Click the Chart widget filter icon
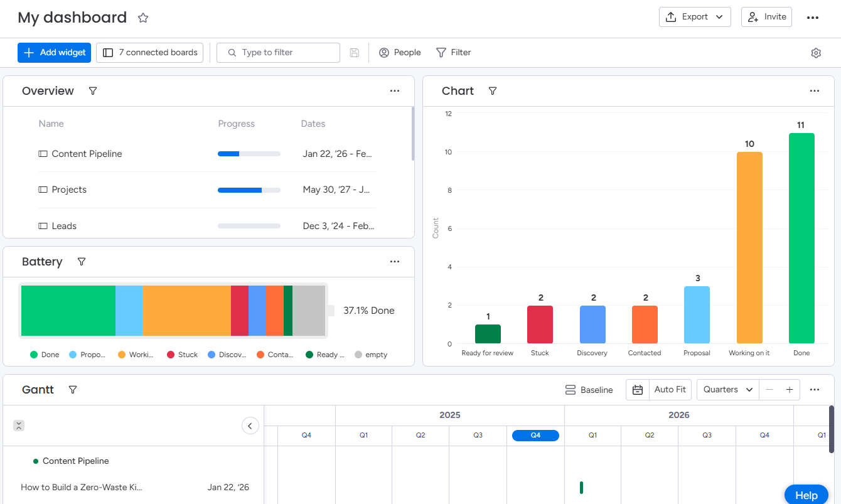841x504 pixels. (x=493, y=91)
